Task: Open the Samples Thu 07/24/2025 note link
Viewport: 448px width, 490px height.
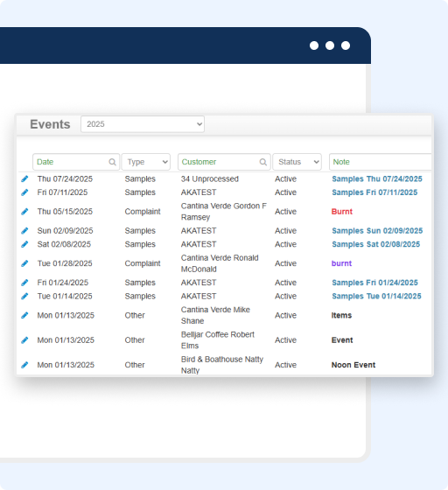Action: point(377,179)
